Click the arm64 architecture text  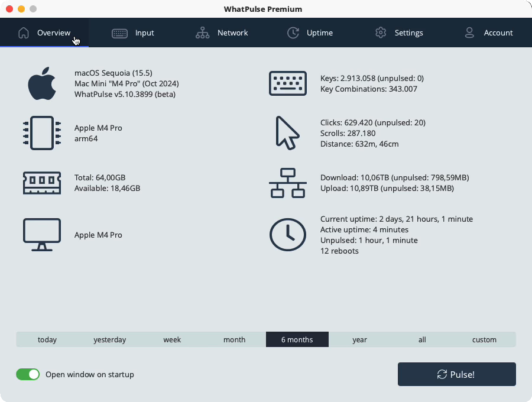(86, 138)
